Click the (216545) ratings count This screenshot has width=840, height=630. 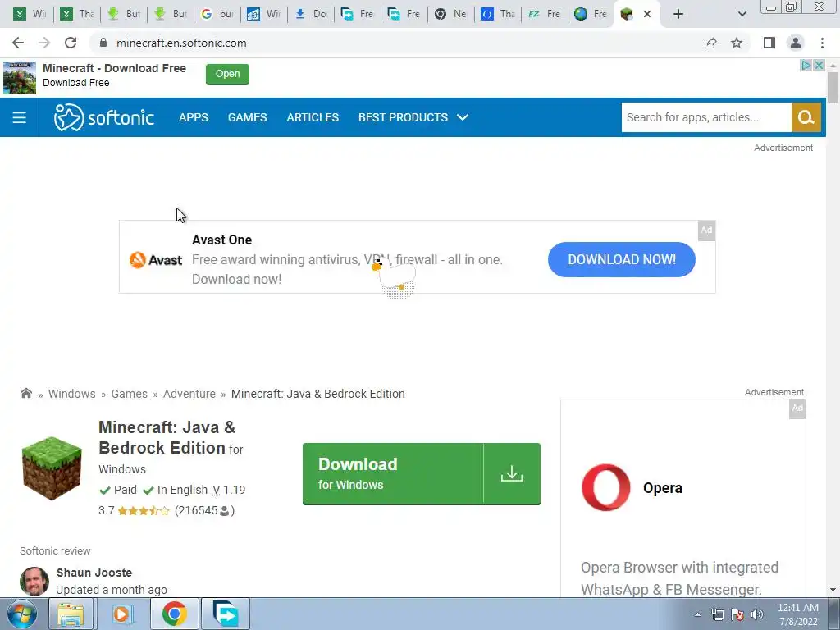point(204,510)
